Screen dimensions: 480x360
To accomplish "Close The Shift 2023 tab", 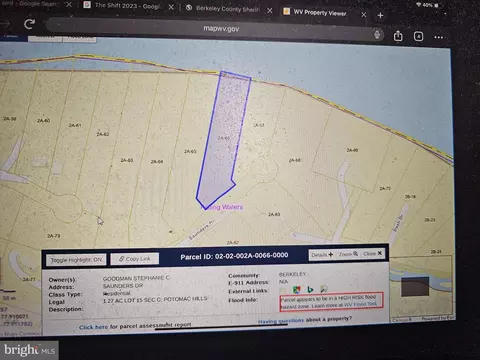I will point(171,7).
